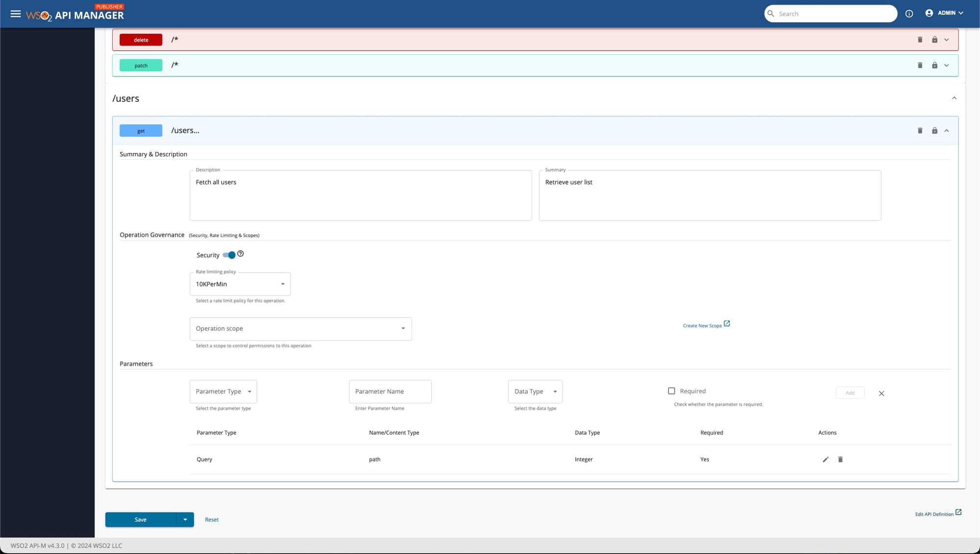Collapse the get /users operation

[x=947, y=131]
